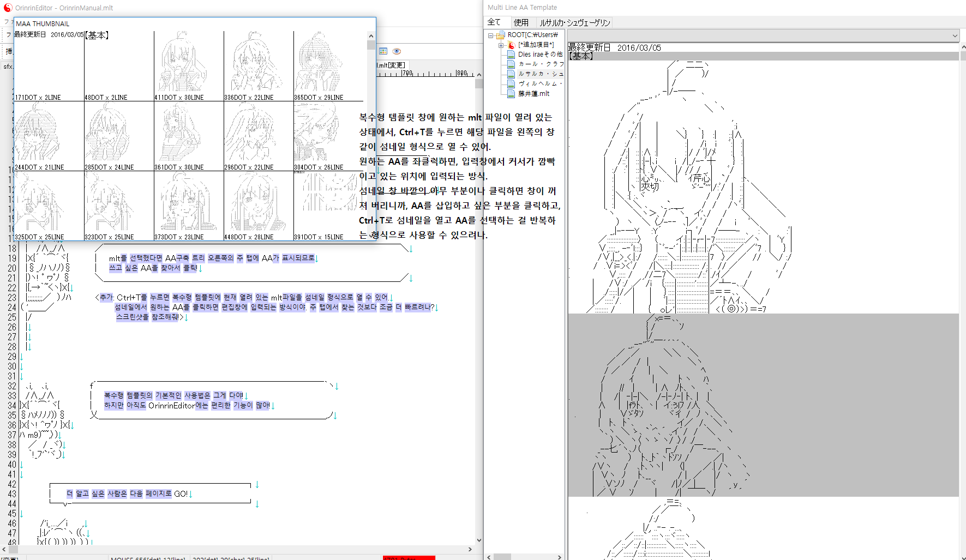Switch to the 全て tab
This screenshot has height=560, width=966.
coord(494,22)
